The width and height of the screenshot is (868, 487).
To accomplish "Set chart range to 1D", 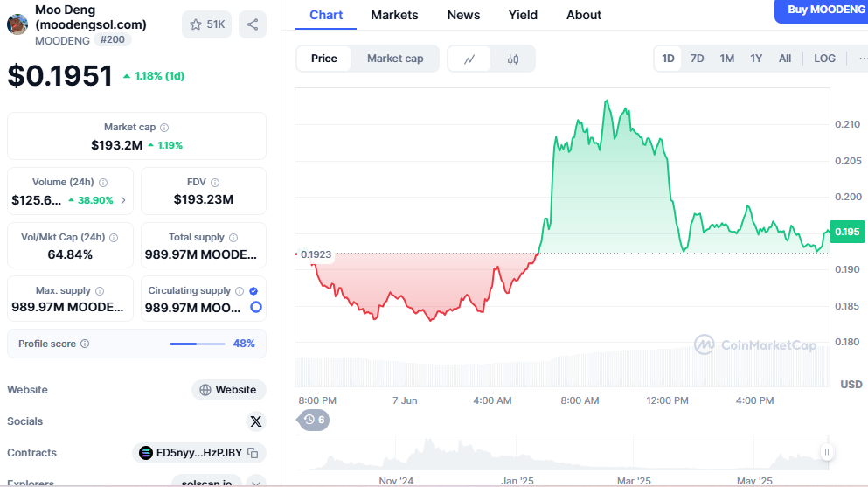I will [668, 59].
